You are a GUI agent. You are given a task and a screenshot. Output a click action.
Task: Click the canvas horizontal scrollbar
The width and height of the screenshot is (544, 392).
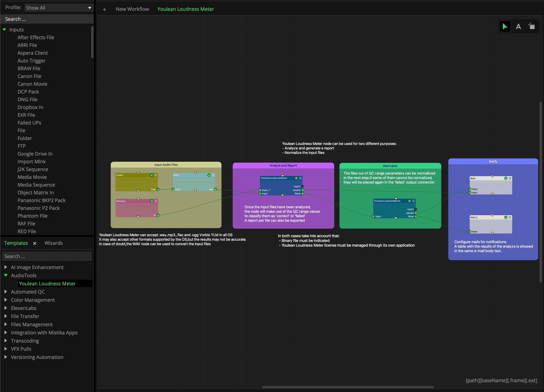click(348, 387)
